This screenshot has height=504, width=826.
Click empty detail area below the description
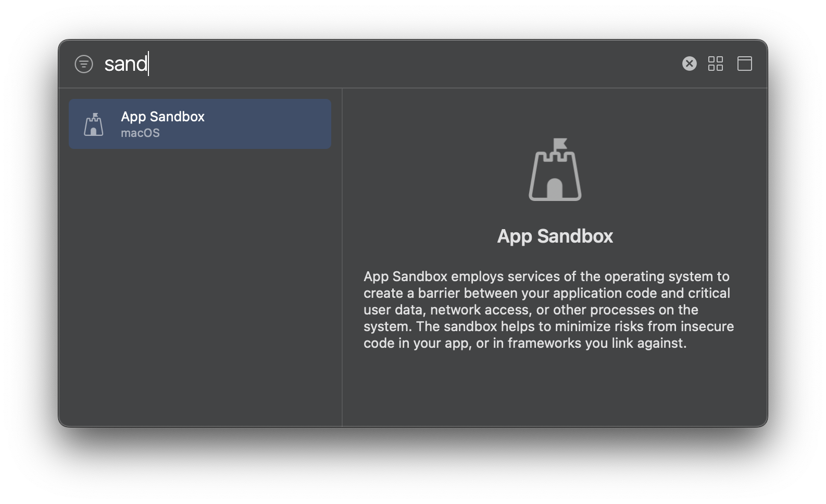(x=555, y=388)
